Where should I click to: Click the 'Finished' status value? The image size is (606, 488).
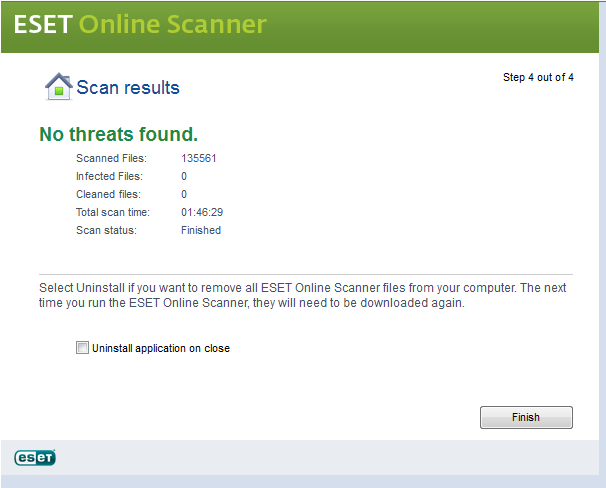201,230
